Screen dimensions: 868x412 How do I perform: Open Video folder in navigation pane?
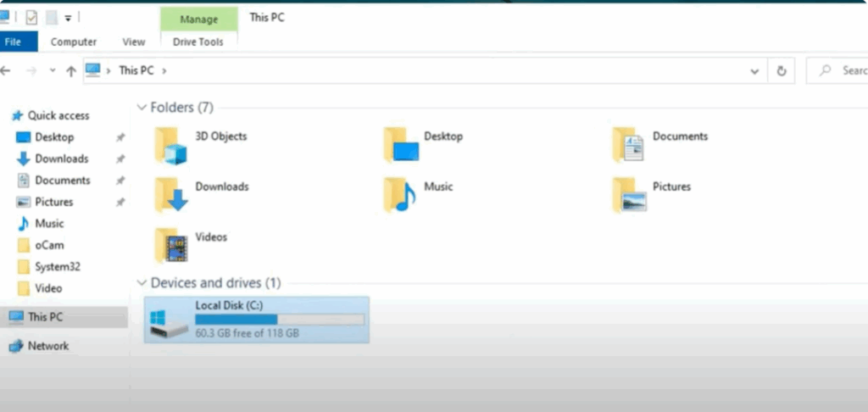coord(48,288)
